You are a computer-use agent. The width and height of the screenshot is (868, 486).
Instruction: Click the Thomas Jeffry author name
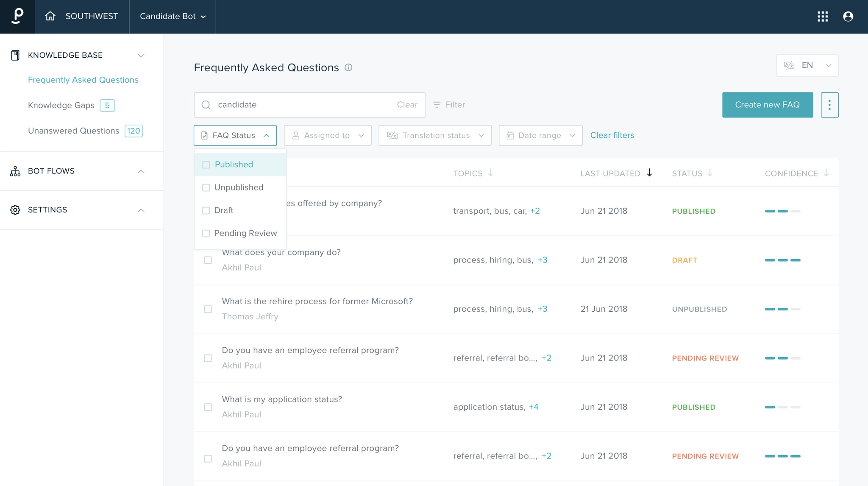pyautogui.click(x=250, y=317)
